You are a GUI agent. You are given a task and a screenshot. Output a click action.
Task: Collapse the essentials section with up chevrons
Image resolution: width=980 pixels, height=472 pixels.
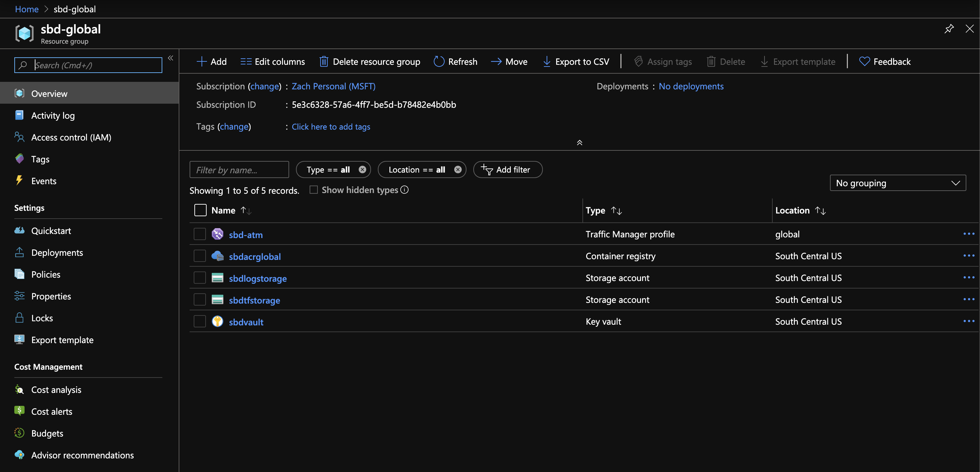pos(579,142)
